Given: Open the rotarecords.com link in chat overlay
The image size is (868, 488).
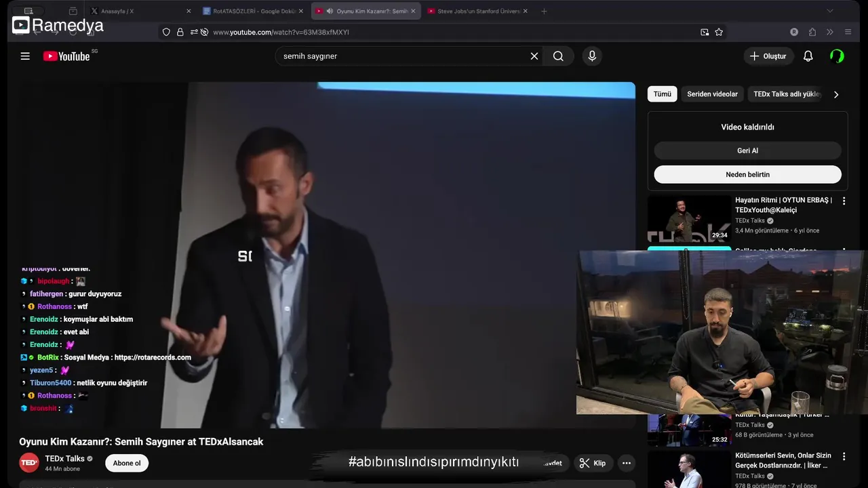Looking at the screenshot, I should coord(153,357).
